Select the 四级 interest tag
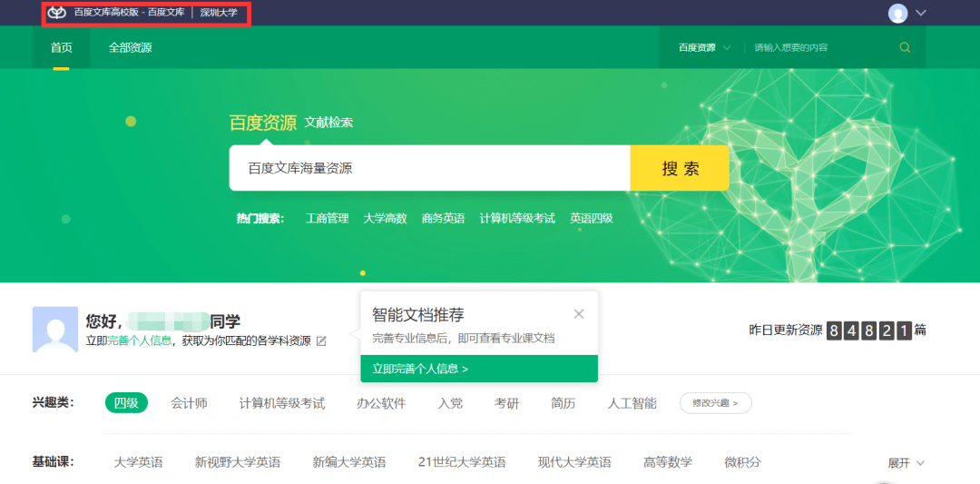Screen dimensions: 980x484 click(126, 403)
